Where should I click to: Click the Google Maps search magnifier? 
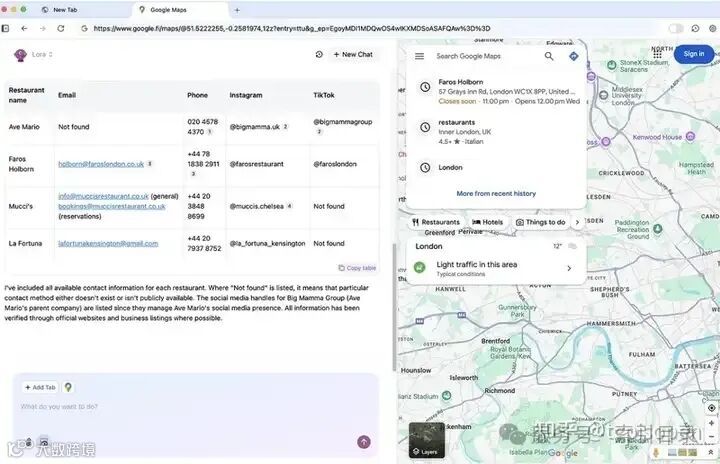549,56
